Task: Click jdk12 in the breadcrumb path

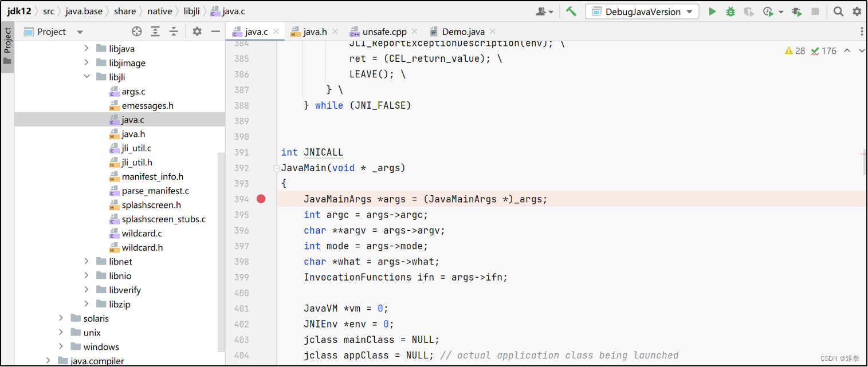Action: pyautogui.click(x=19, y=11)
